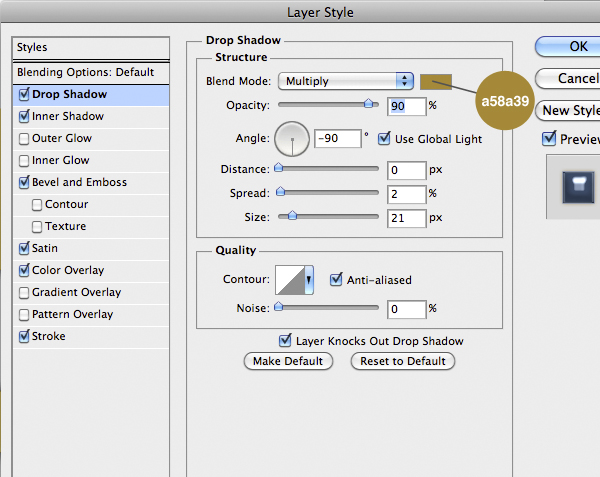Click the drop shadow color swatch
This screenshot has height=477, width=600.
coord(436,81)
